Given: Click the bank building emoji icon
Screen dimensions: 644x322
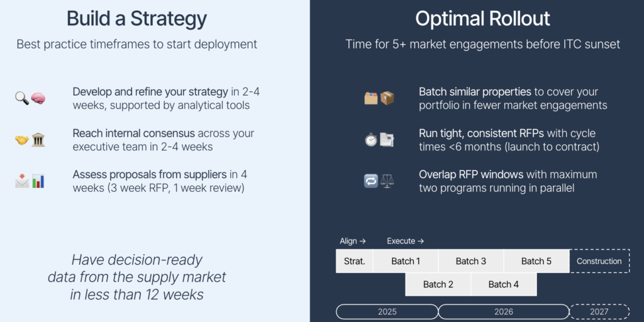Looking at the screenshot, I should pyautogui.click(x=38, y=140).
